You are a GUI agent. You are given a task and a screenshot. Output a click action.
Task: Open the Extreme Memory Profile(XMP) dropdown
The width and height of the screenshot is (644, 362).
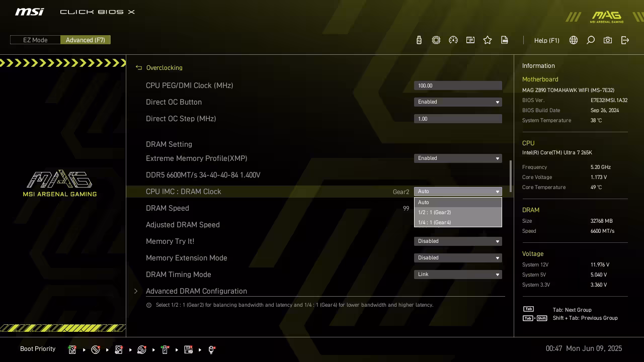click(458, 158)
